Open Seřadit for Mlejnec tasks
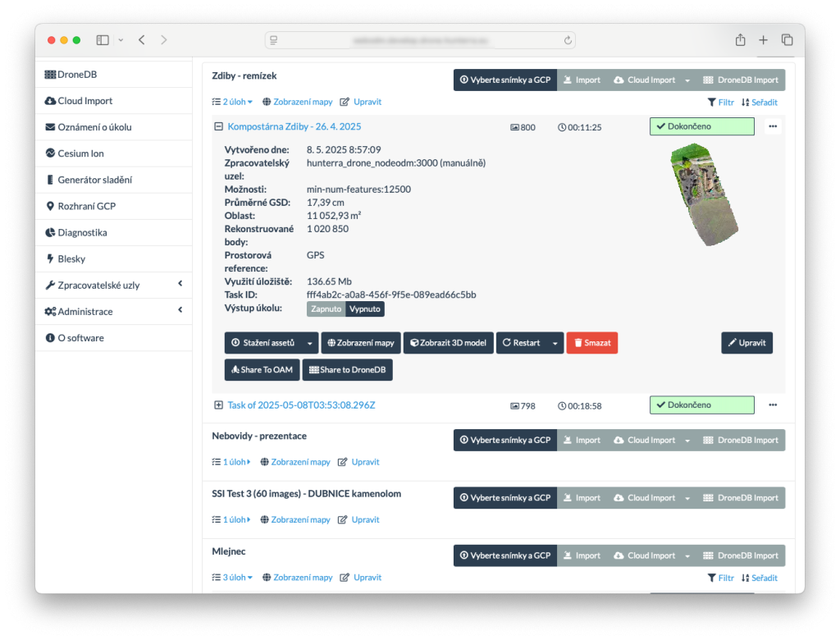The height and width of the screenshot is (640, 840). (760, 578)
